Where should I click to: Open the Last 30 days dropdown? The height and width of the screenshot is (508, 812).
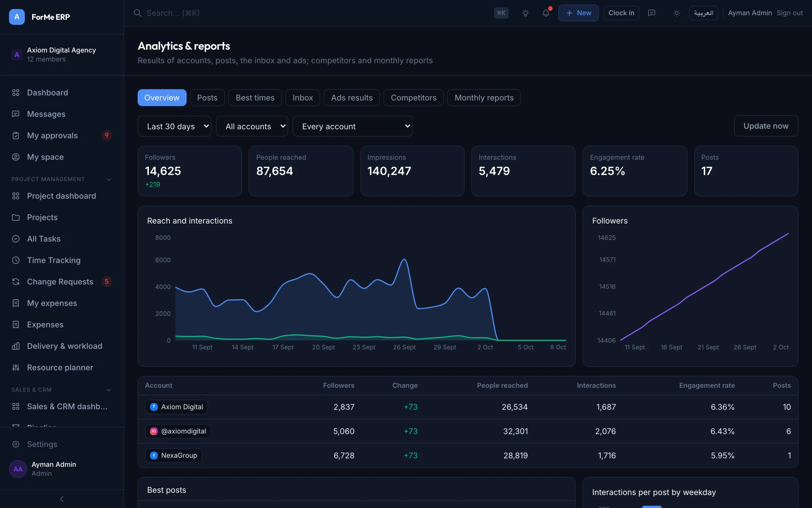[x=174, y=126]
